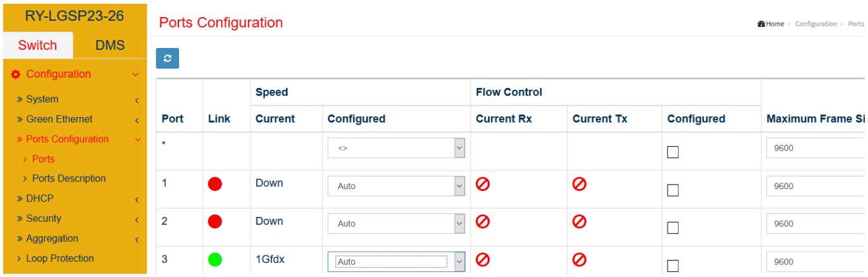
Task: Click the Configuration gear icon
Action: 16,75
